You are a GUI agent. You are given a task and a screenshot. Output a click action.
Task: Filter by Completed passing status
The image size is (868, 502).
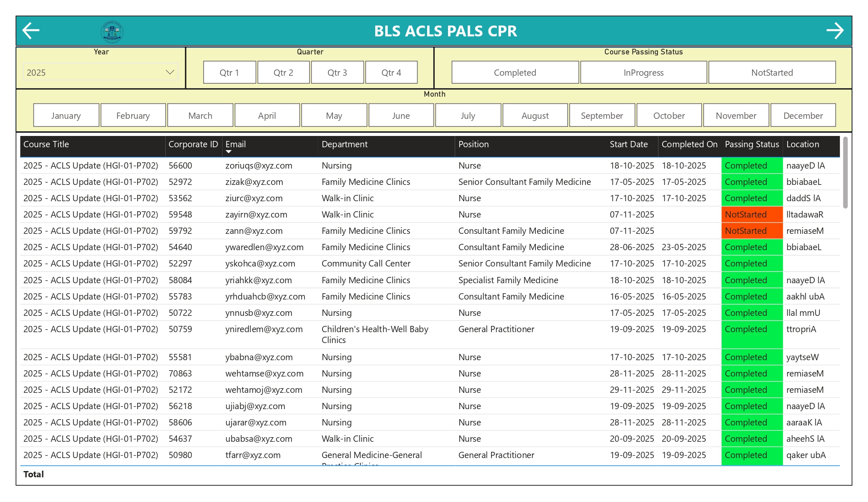(515, 72)
